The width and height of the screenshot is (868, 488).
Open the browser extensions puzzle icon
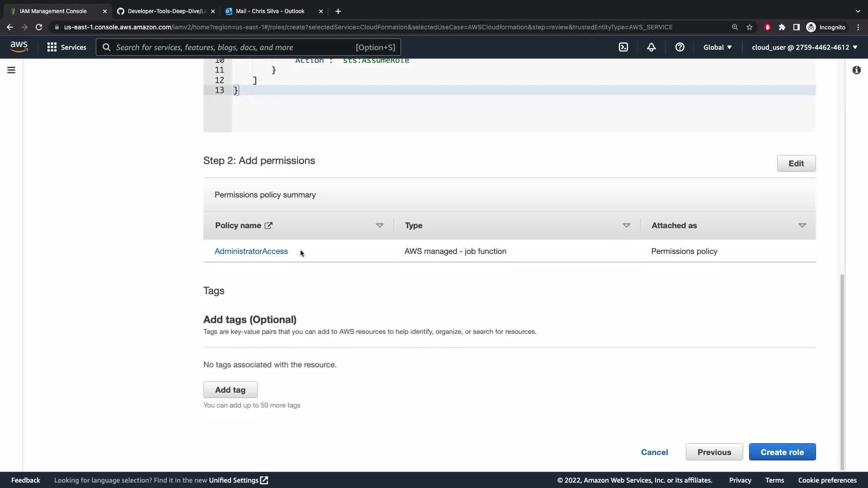coord(782,27)
